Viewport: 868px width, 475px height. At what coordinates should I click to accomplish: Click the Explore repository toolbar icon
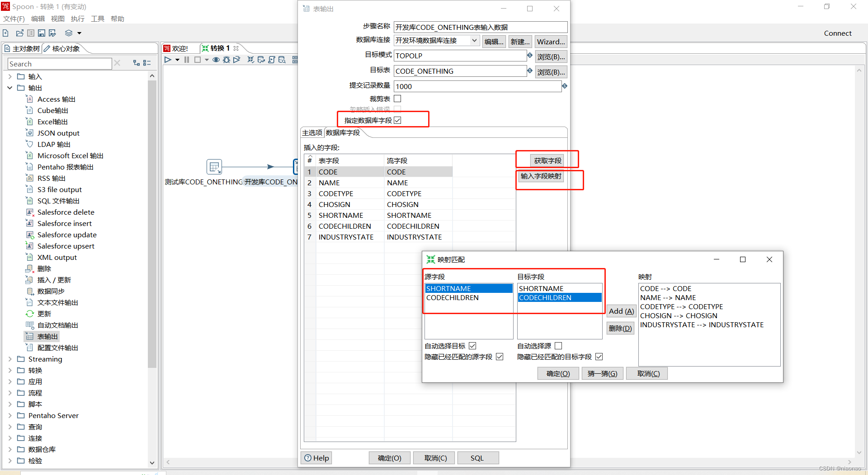[x=31, y=33]
